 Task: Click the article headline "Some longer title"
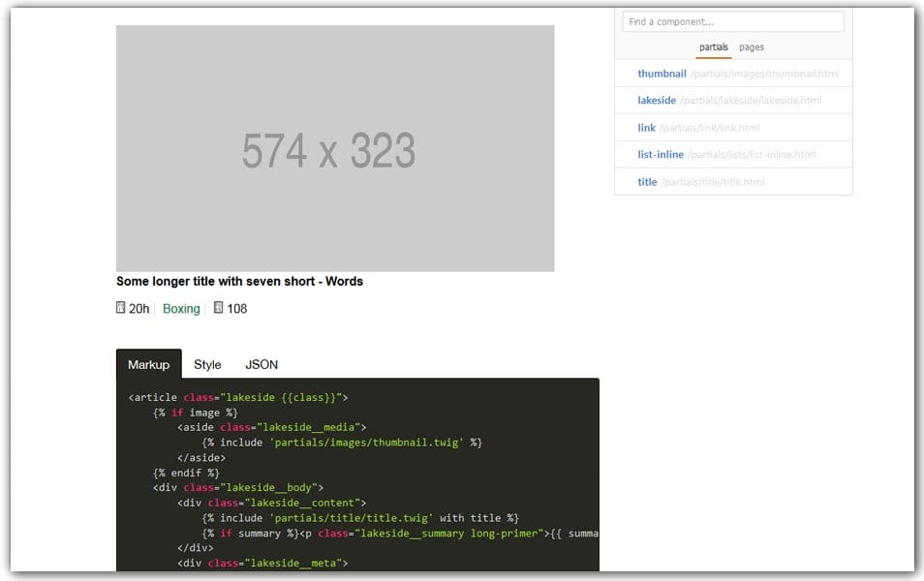[x=237, y=281]
